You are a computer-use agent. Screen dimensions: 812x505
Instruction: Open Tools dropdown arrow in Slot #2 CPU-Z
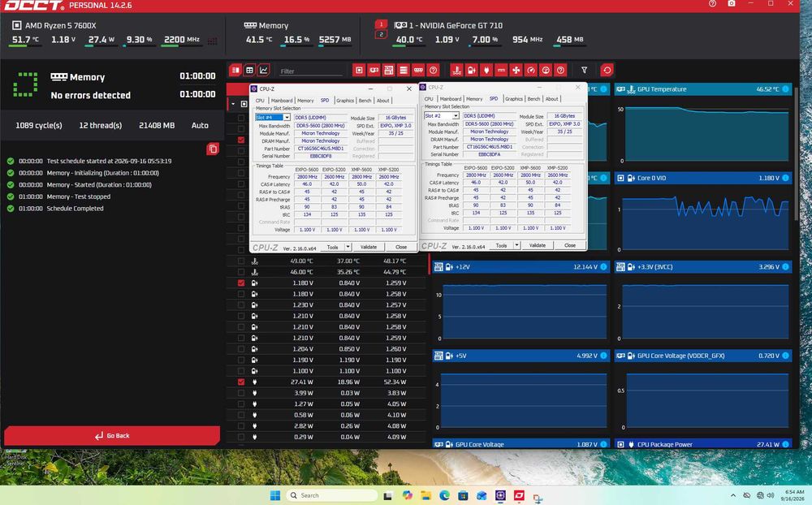coord(516,245)
